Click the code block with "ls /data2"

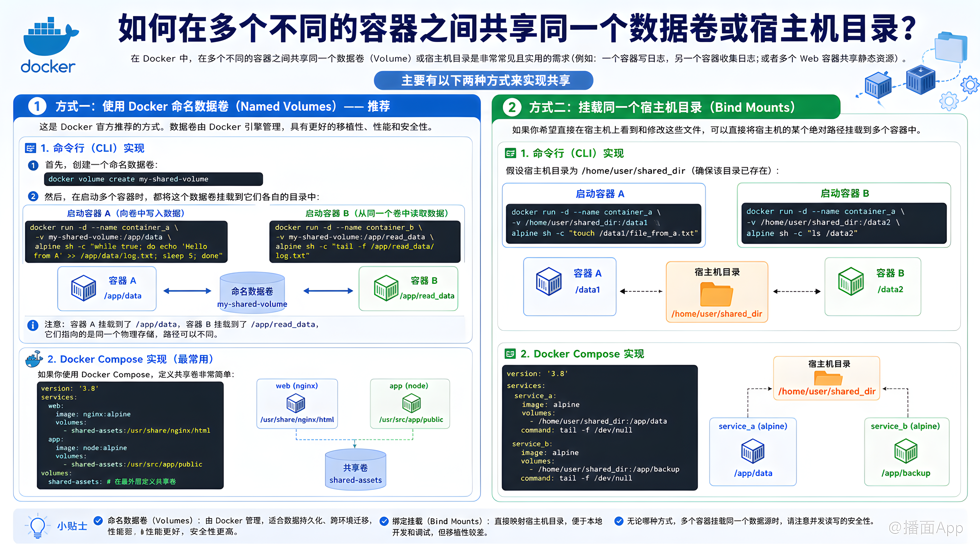pyautogui.click(x=844, y=223)
